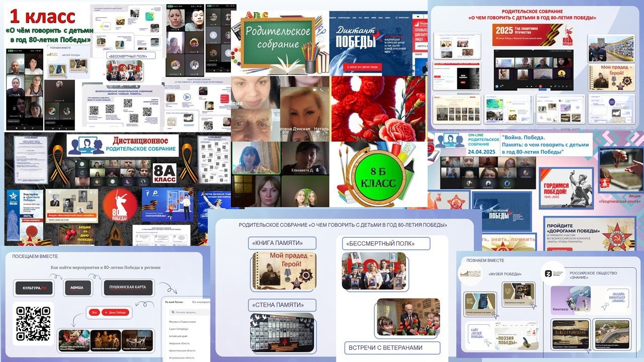Choose 'Архангельская область' from region list
The height and width of the screenshot is (362, 644).
[x=182, y=350]
